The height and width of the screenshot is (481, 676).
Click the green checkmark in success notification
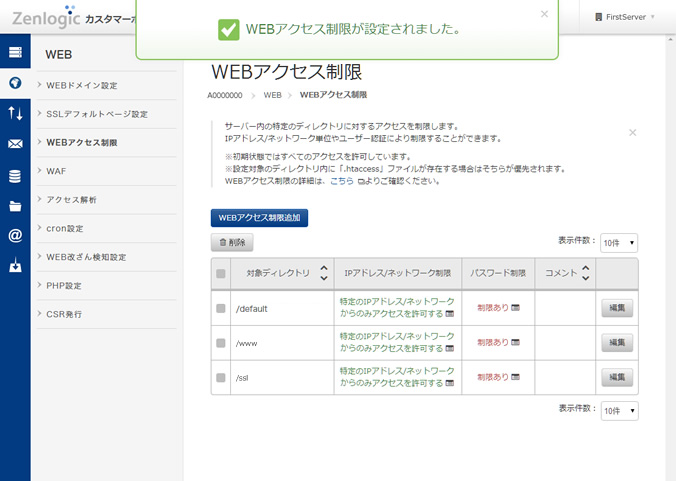click(x=228, y=30)
